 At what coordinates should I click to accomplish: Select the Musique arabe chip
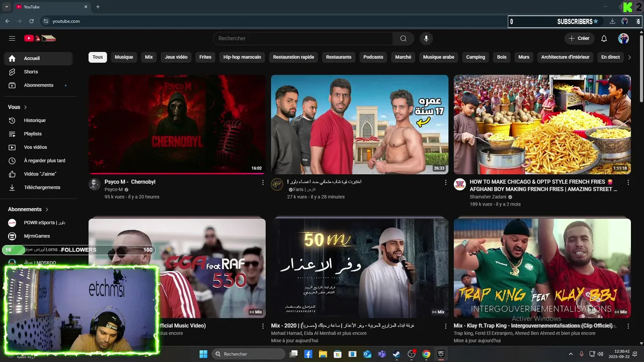click(x=438, y=57)
